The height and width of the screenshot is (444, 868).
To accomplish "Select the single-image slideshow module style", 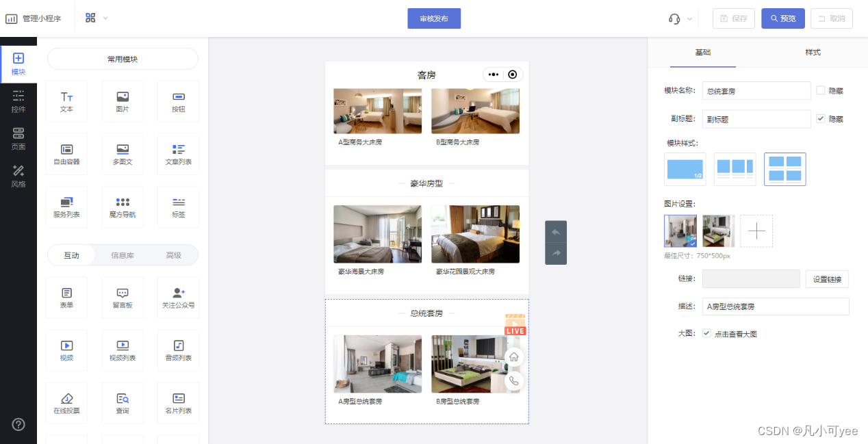I will point(685,169).
